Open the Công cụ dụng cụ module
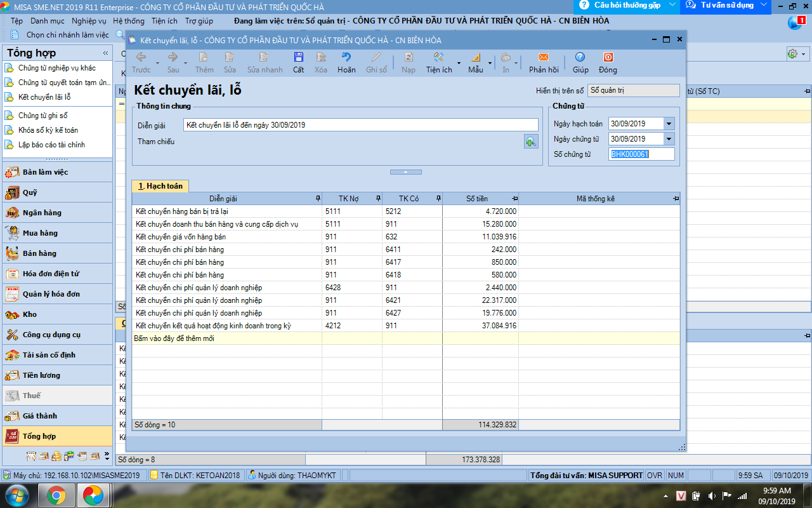This screenshot has width=812, height=508. tap(57, 335)
